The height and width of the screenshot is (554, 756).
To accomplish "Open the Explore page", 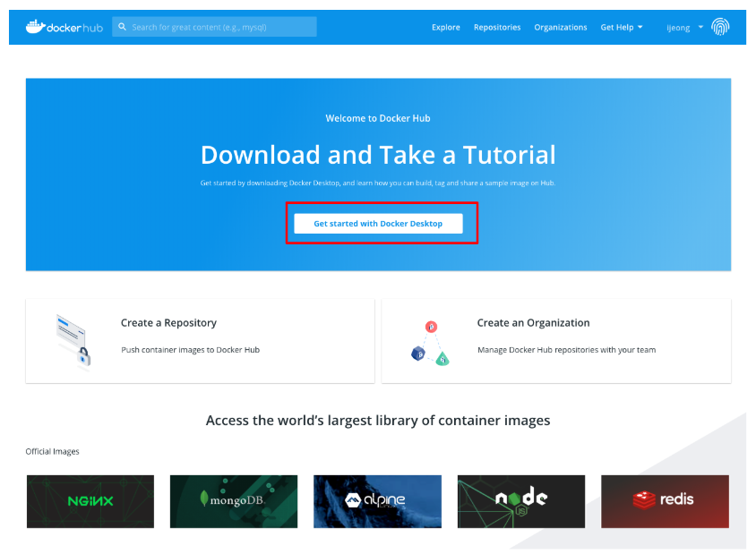I will [x=445, y=28].
